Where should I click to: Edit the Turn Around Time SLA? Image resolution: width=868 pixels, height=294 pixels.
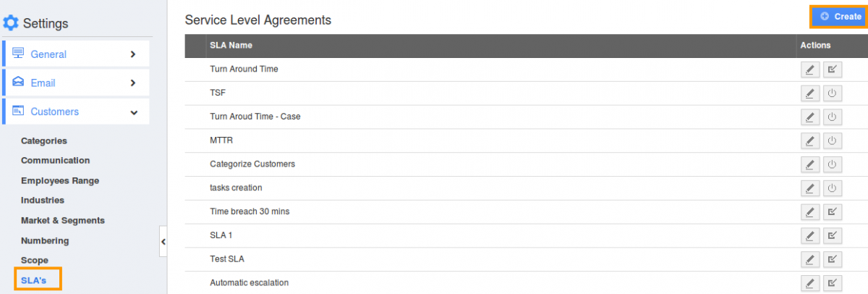(810, 70)
